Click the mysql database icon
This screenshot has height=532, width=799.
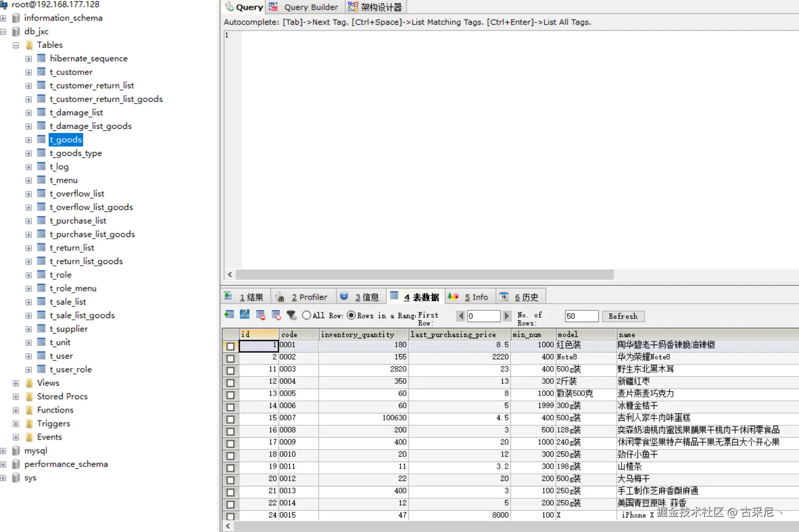(x=16, y=450)
